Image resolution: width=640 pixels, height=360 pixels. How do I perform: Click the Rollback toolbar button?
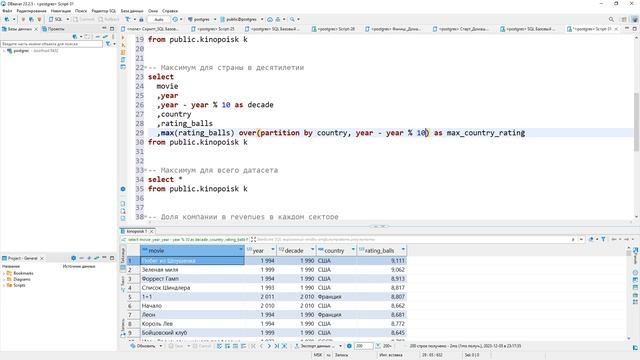pyautogui.click(x=109, y=19)
